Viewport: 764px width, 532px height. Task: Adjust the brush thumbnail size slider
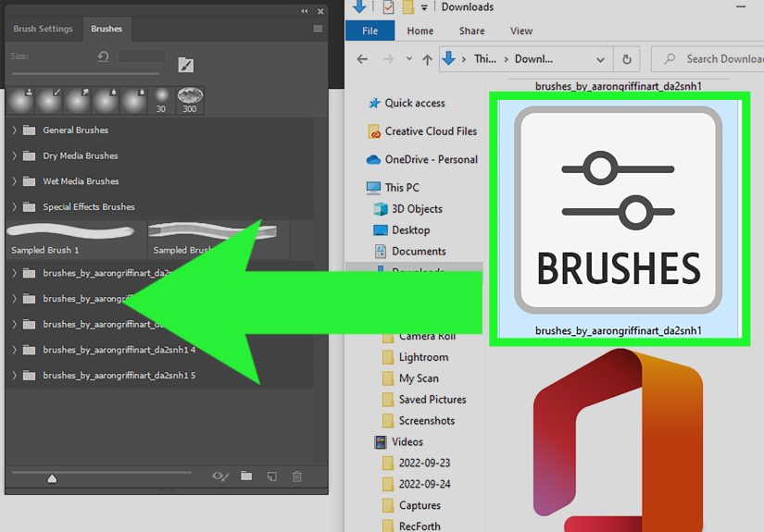point(52,478)
